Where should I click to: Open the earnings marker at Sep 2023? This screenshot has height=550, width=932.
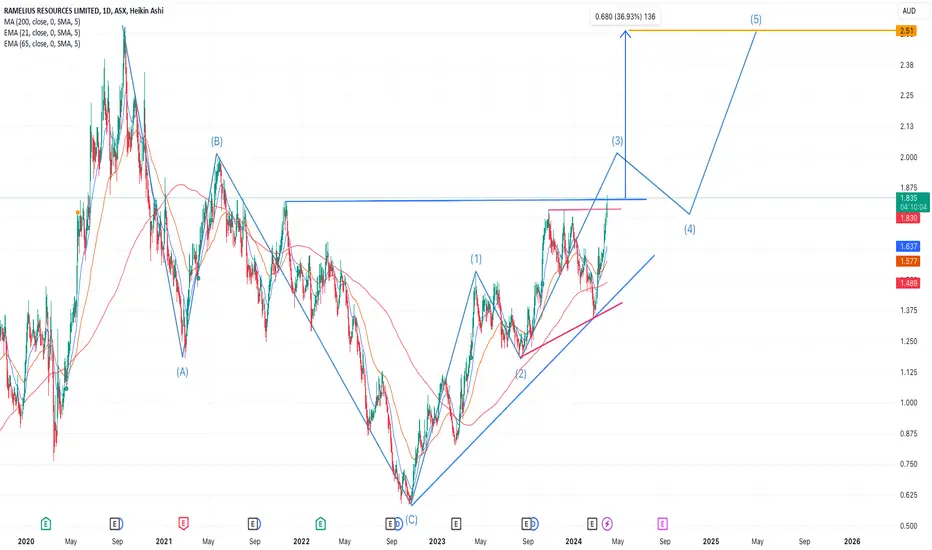tap(525, 524)
